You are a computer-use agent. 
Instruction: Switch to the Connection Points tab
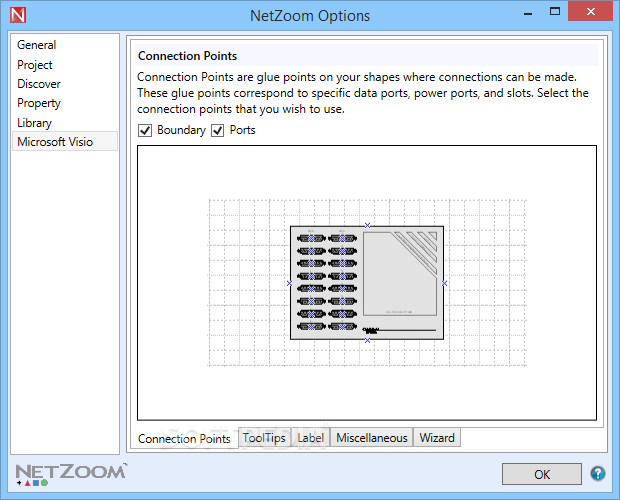[184, 438]
